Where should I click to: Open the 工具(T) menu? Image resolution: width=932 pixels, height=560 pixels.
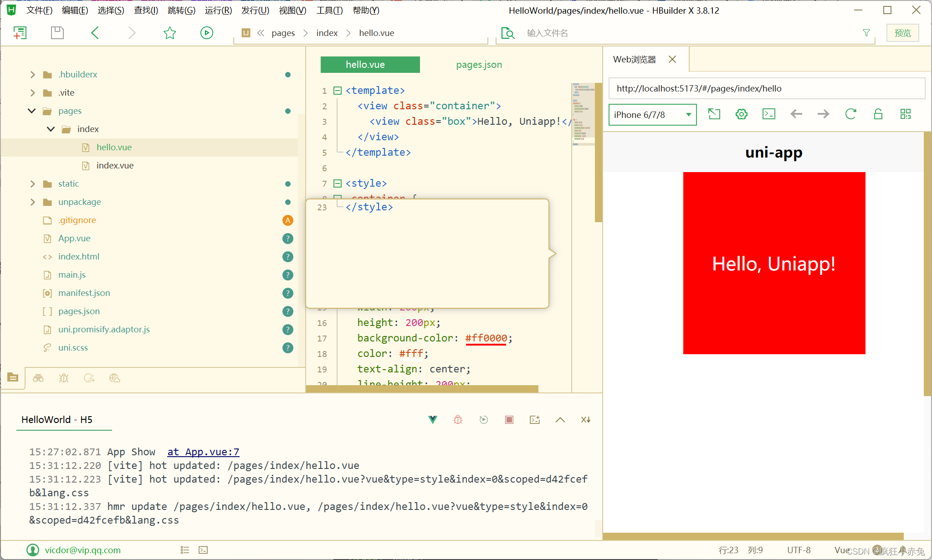tap(329, 10)
